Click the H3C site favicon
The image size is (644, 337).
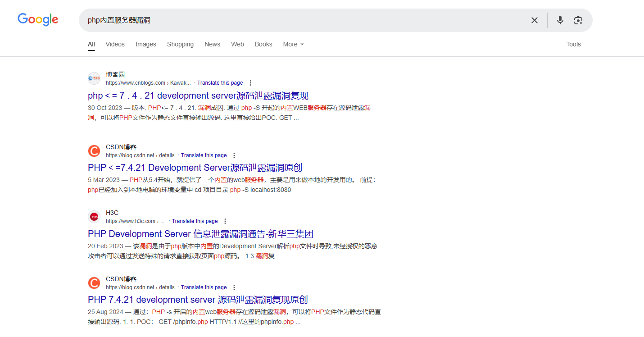tap(94, 217)
